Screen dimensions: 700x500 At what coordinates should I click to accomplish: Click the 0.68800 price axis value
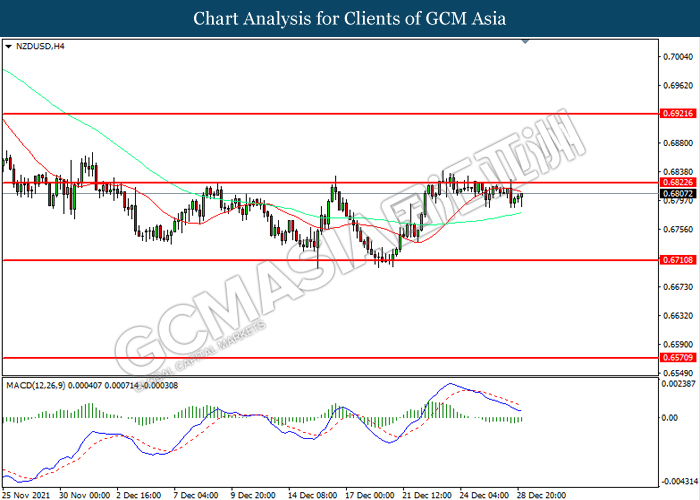point(678,143)
